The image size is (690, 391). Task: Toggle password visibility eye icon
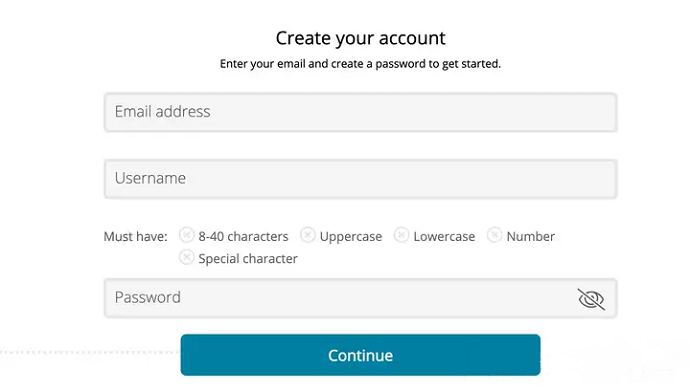pos(591,299)
